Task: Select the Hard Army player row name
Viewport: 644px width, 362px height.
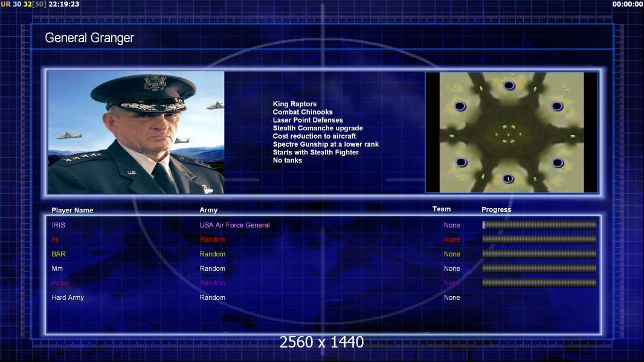Action: [x=67, y=297]
